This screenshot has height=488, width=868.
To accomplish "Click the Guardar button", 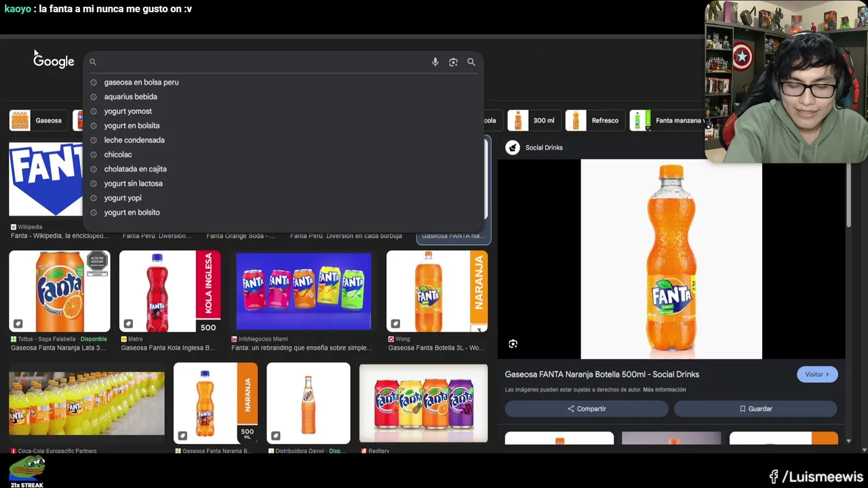I will click(x=755, y=409).
